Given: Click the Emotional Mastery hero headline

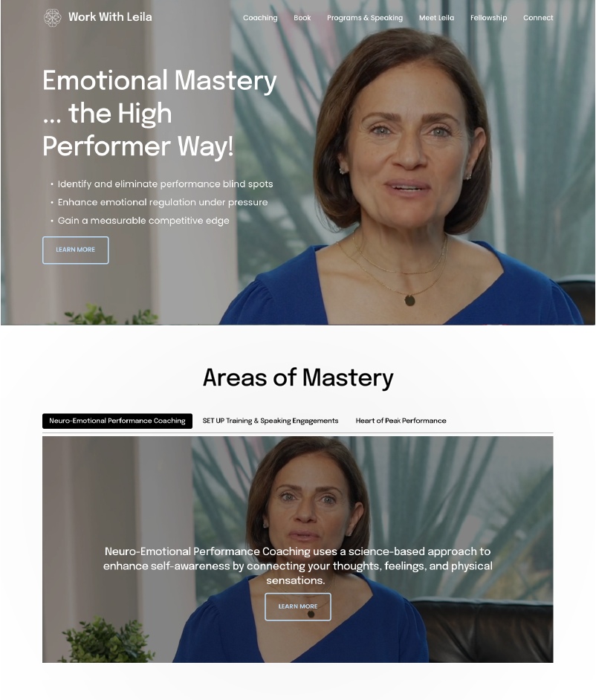Looking at the screenshot, I should [x=159, y=113].
